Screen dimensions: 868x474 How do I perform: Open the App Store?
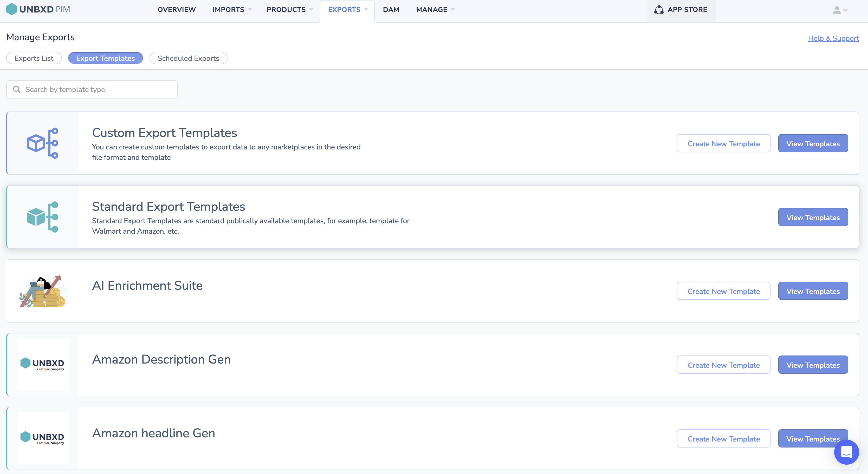[682, 11]
